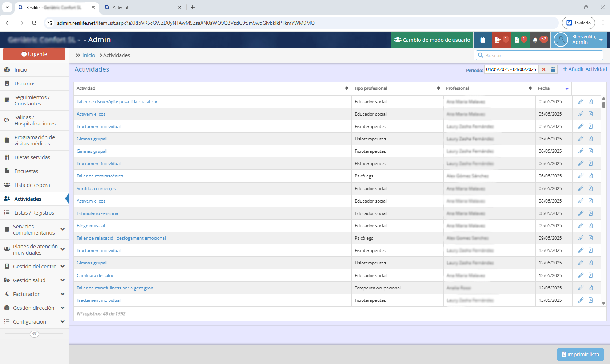Clear the period date range with red X
This screenshot has width=610, height=364.
543,69
